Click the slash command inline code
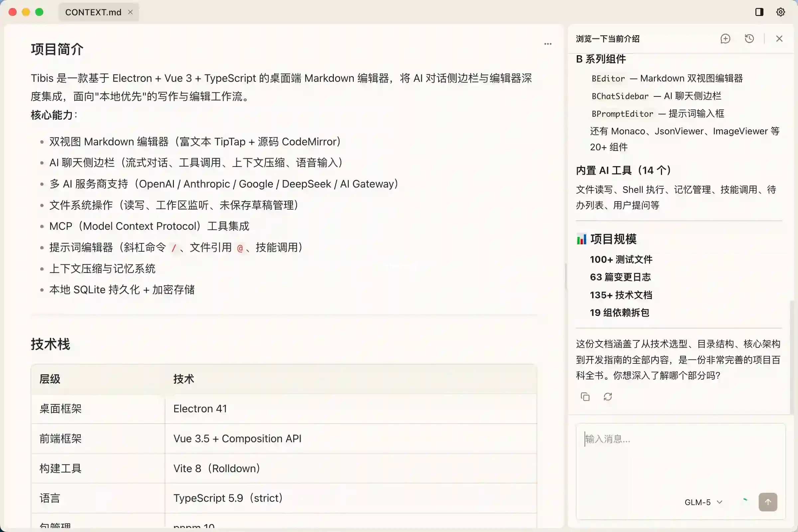The image size is (798, 532). 174,248
